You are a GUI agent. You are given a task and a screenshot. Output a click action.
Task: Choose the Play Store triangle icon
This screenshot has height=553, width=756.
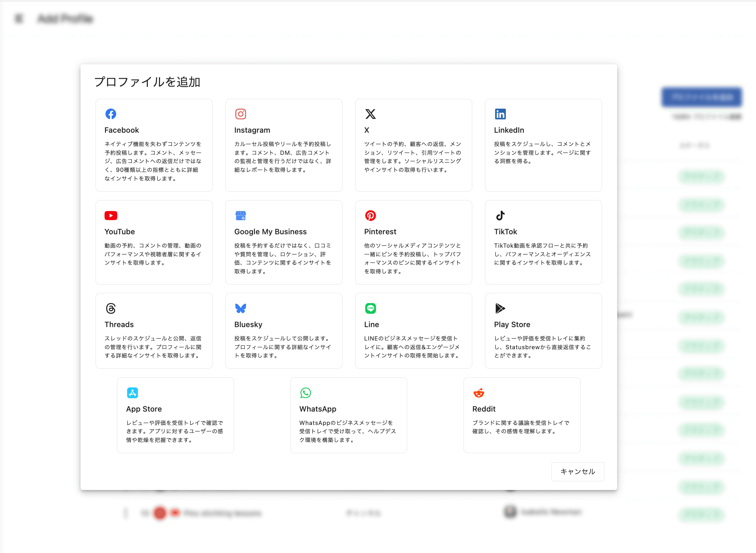tap(500, 308)
